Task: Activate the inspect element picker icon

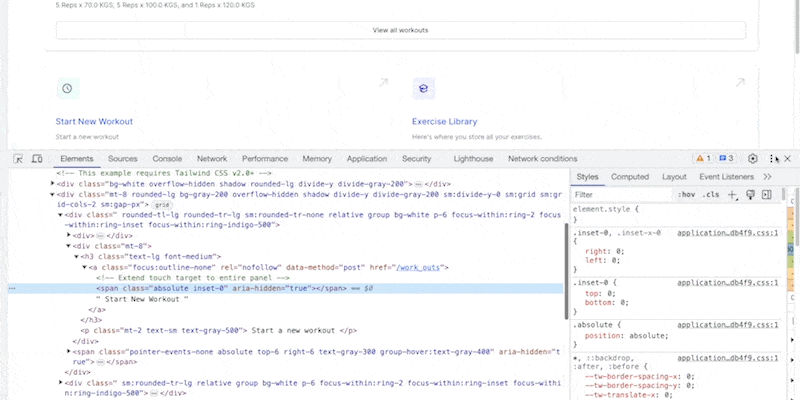Action: (x=18, y=159)
